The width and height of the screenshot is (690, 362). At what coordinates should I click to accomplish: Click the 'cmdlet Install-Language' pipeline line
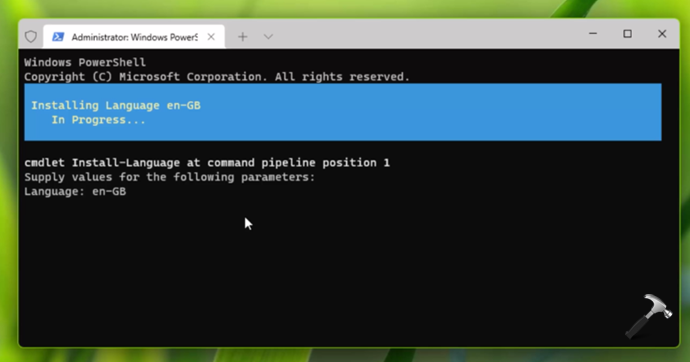(x=207, y=163)
